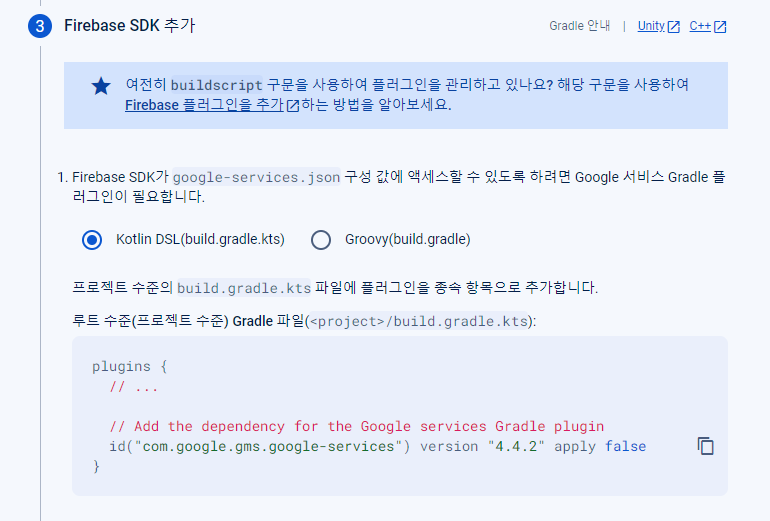Screen dimensions: 770x521
Task: Click the 'Gradle 안내' label
Action: click(579, 26)
